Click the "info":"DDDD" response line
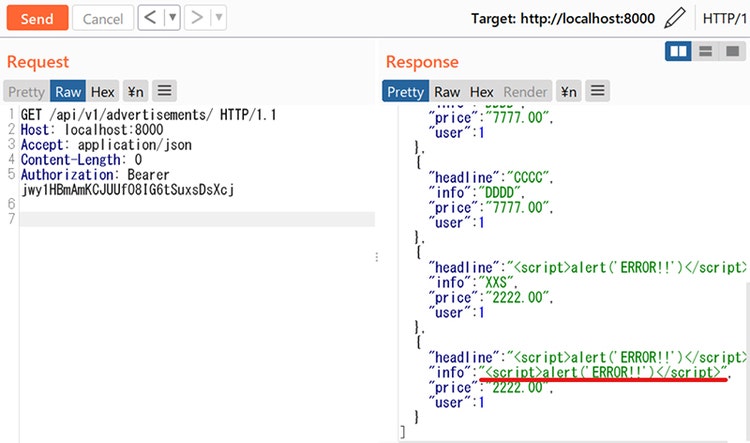 click(476, 192)
